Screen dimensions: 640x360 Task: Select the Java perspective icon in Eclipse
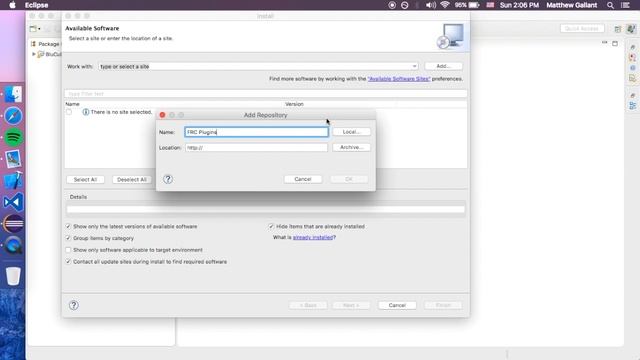[631, 29]
